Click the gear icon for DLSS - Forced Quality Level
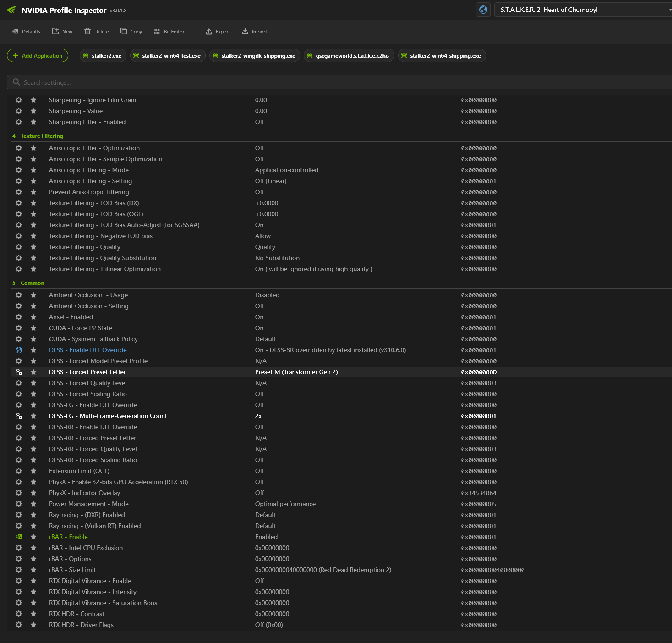 coord(19,383)
